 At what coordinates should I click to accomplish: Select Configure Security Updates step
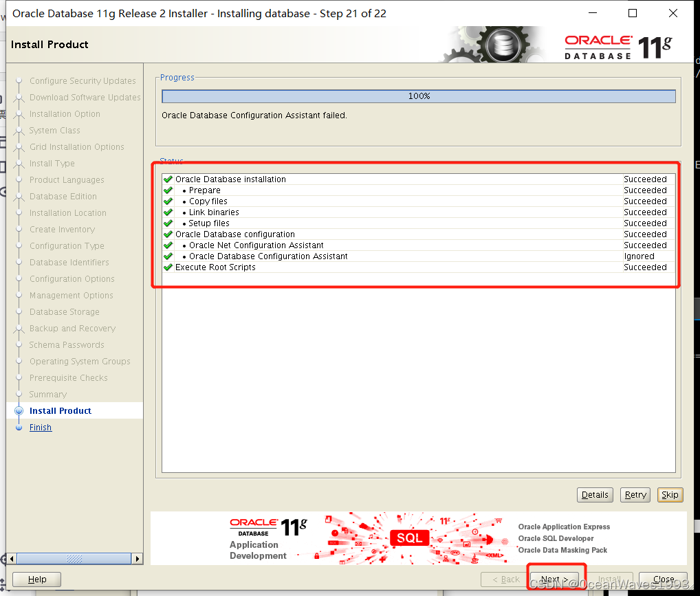83,81
